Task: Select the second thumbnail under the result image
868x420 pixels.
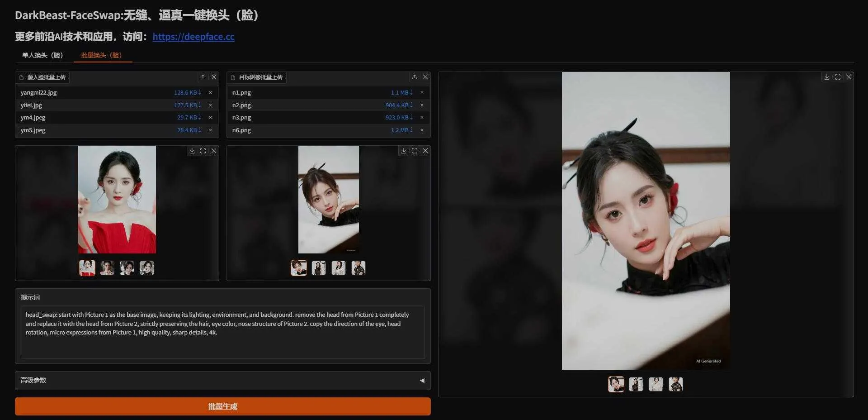Action: pyautogui.click(x=636, y=384)
